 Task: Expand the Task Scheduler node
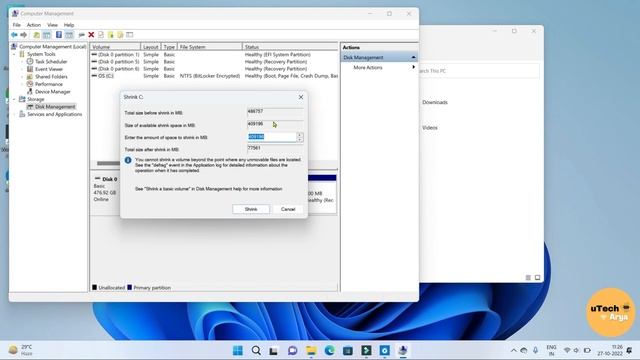coord(22,62)
